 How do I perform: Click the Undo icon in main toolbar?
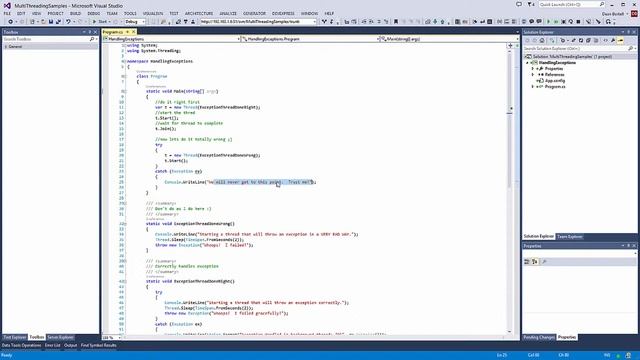[x=68, y=22]
